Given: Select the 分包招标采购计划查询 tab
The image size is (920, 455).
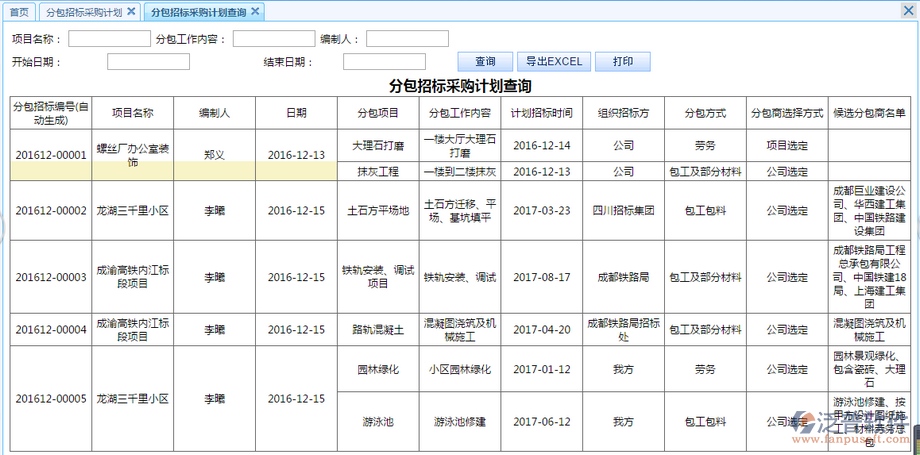Looking at the screenshot, I should pyautogui.click(x=196, y=12).
